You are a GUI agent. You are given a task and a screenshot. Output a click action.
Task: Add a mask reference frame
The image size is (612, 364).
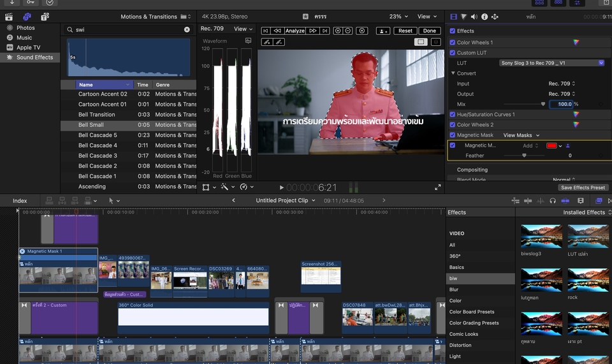(338, 31)
